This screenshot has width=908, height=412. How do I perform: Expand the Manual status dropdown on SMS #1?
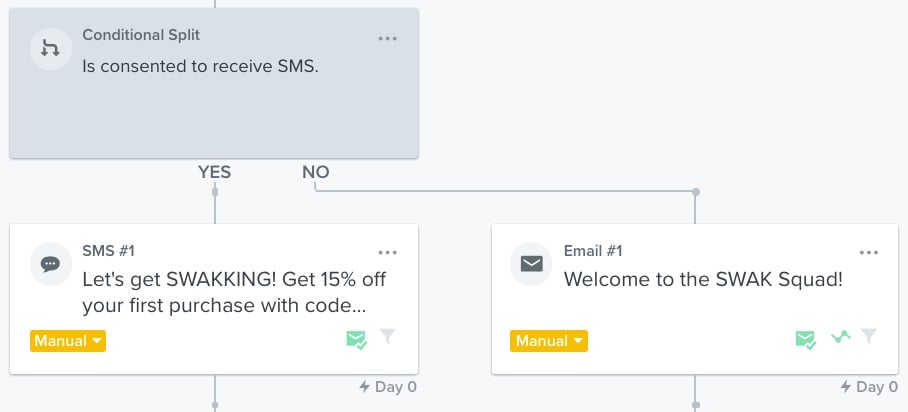[x=68, y=341]
